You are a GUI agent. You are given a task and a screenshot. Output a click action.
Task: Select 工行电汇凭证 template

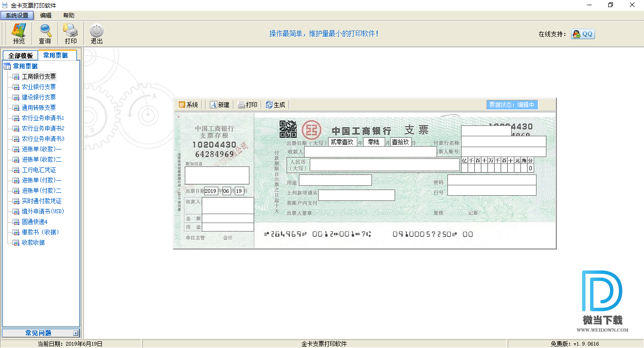[x=39, y=170]
